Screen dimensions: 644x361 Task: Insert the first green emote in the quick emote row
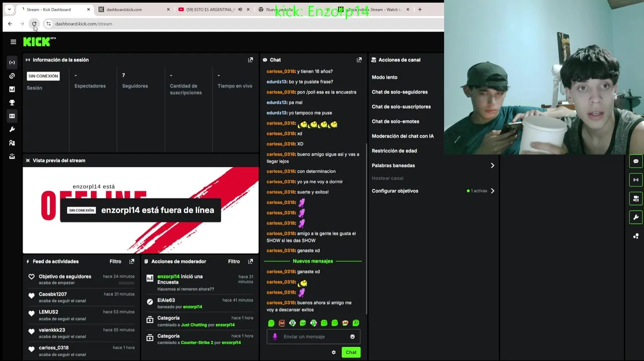271,323
